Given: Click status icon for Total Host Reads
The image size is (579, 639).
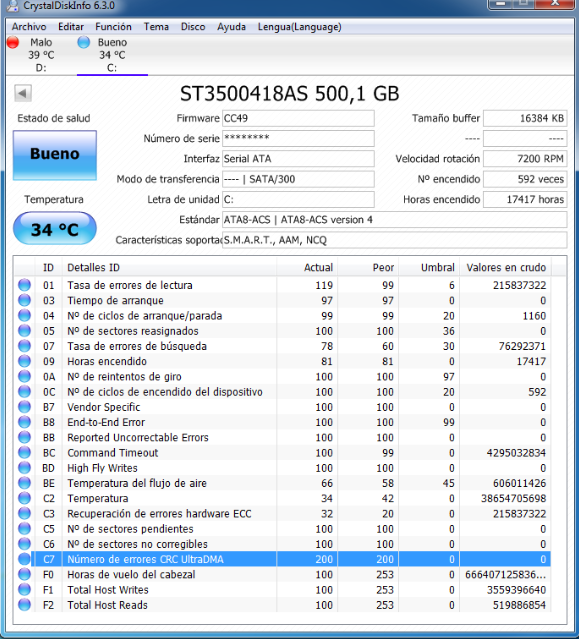Looking at the screenshot, I should coord(24,605).
